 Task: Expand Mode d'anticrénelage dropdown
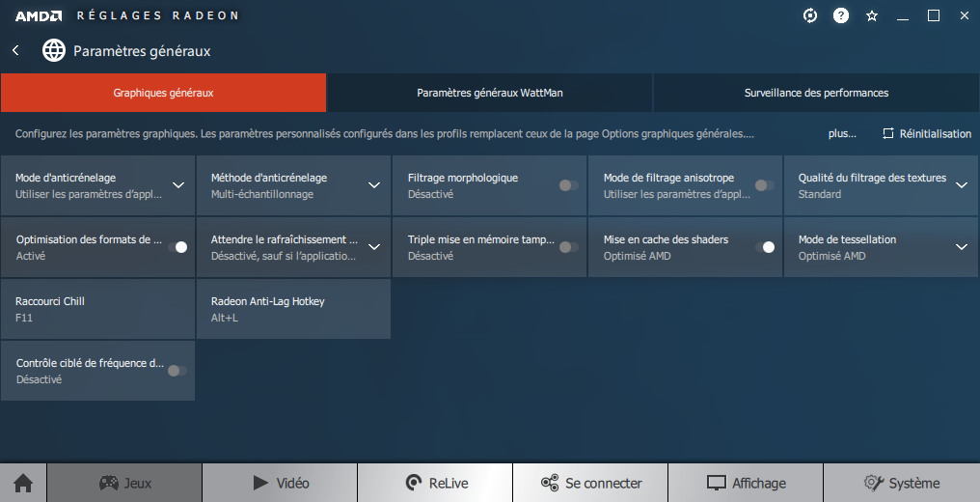(x=178, y=185)
